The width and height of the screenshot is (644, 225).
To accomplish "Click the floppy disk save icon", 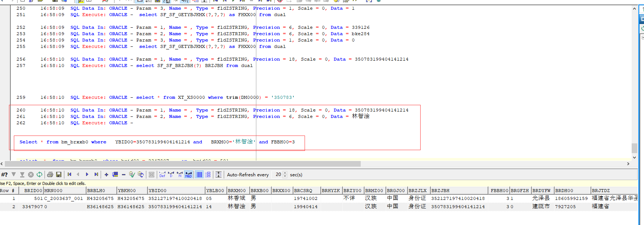I will tap(59, 174).
